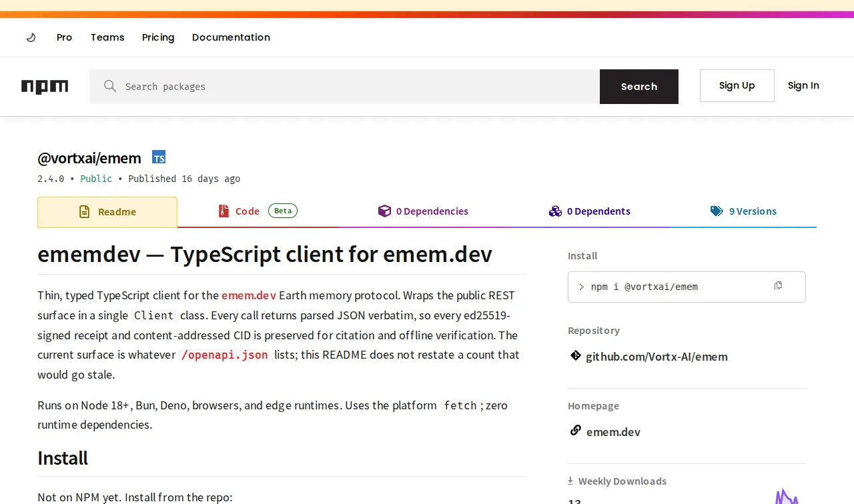Switch to the Readme tab
The width and height of the screenshot is (854, 504).
[107, 212]
